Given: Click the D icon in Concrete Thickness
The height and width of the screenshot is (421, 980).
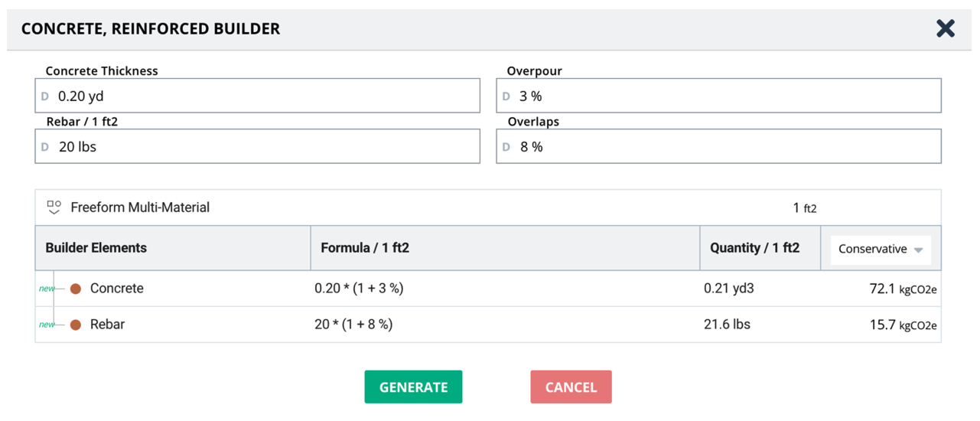Looking at the screenshot, I should (44, 96).
